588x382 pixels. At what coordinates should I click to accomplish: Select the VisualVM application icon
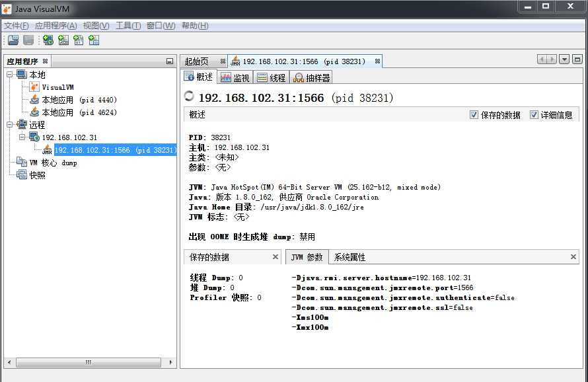click(34, 87)
